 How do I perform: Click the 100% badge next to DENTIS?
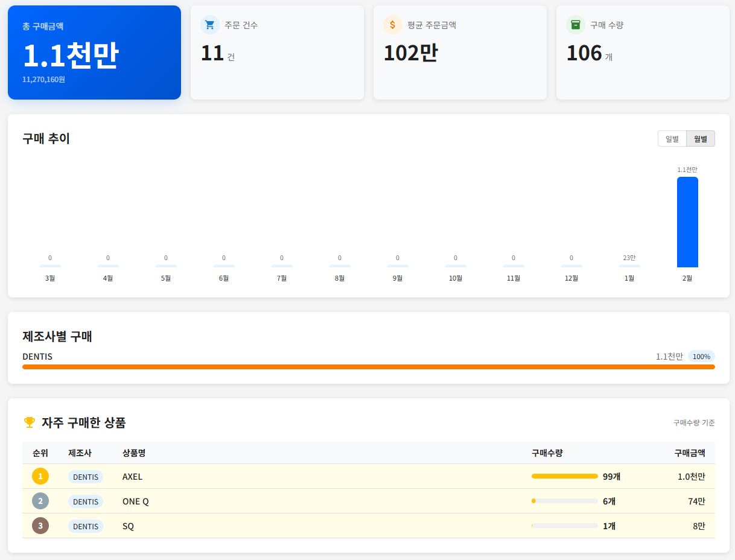(701, 356)
